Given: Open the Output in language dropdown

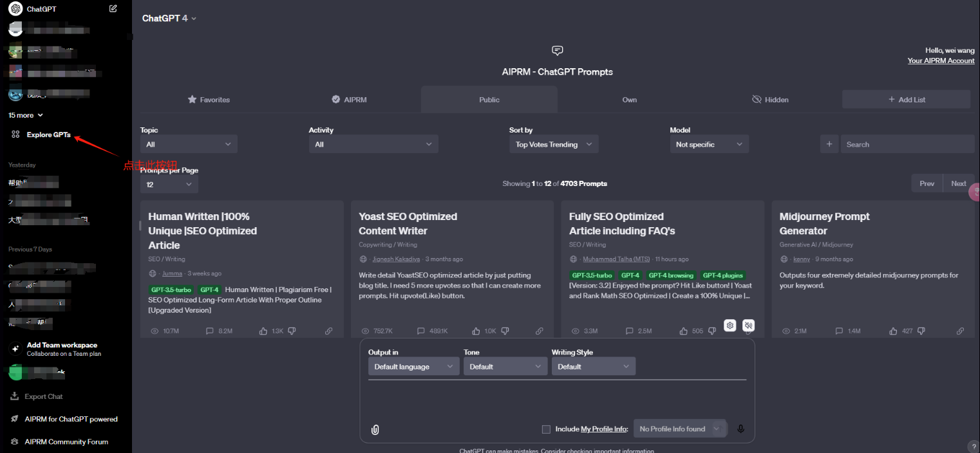Looking at the screenshot, I should click(x=413, y=367).
